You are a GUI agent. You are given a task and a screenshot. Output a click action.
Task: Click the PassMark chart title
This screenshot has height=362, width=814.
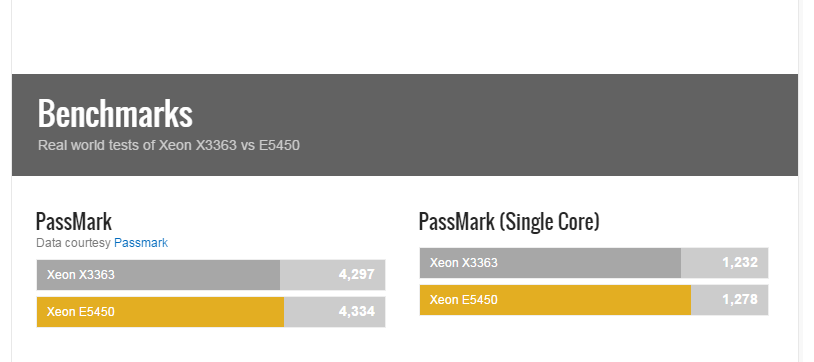point(74,221)
